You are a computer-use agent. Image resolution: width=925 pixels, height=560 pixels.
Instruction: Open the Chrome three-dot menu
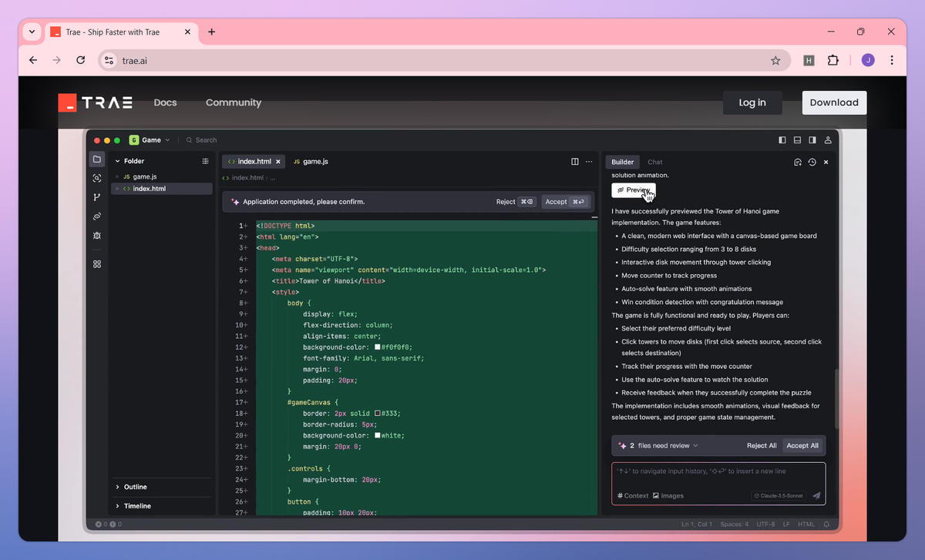(x=892, y=60)
